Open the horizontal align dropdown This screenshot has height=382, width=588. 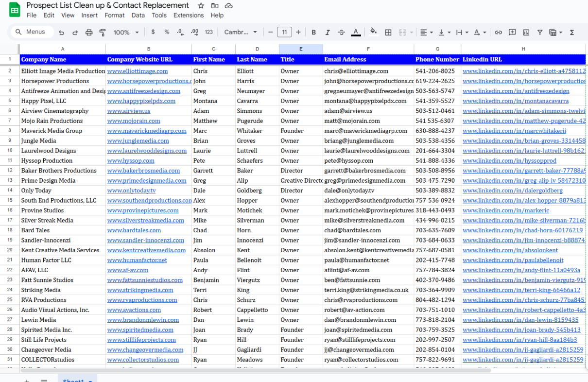coord(426,33)
